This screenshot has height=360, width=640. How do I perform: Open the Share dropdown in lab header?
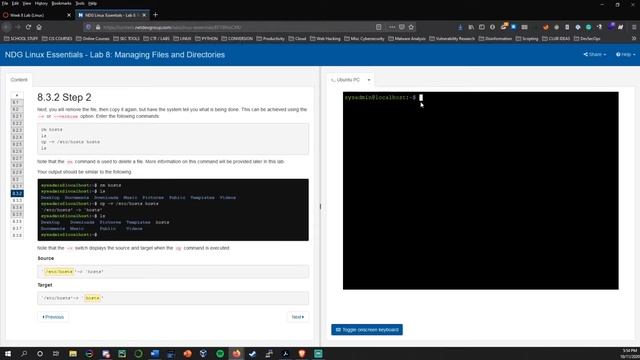(x=594, y=54)
